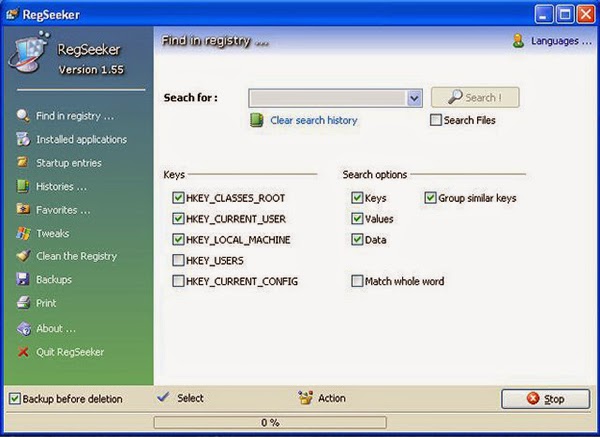Open Installed applications list
The width and height of the screenshot is (600, 437).
82,139
